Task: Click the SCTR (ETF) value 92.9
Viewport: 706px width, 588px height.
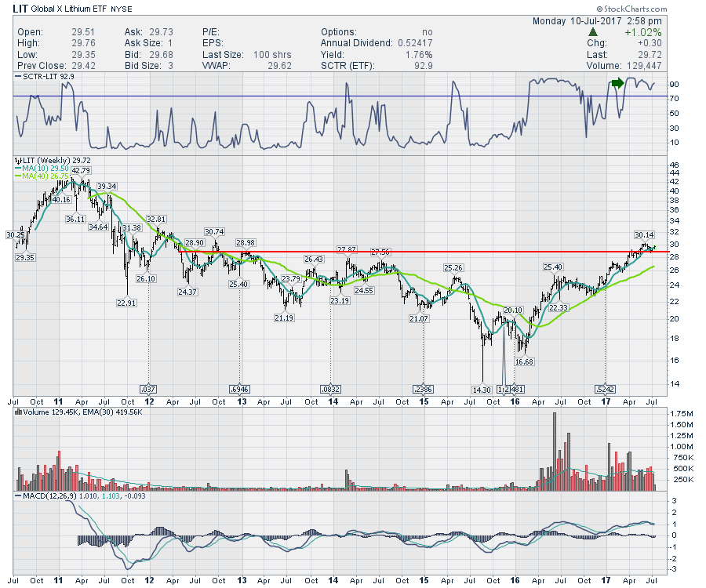Action: (x=424, y=66)
